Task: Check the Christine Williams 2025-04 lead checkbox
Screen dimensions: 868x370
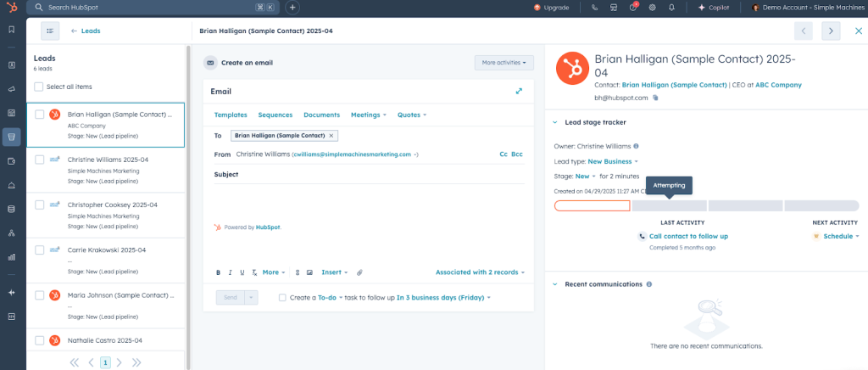Action: 39,160
